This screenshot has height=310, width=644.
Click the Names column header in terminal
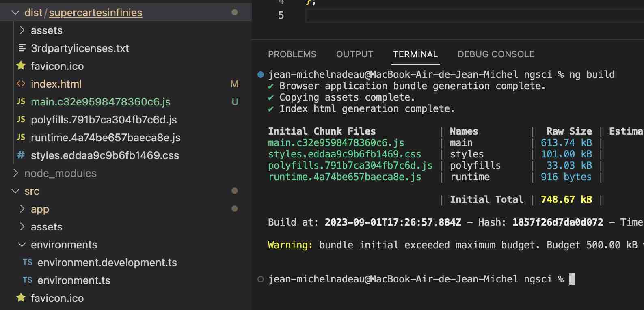pyautogui.click(x=464, y=131)
